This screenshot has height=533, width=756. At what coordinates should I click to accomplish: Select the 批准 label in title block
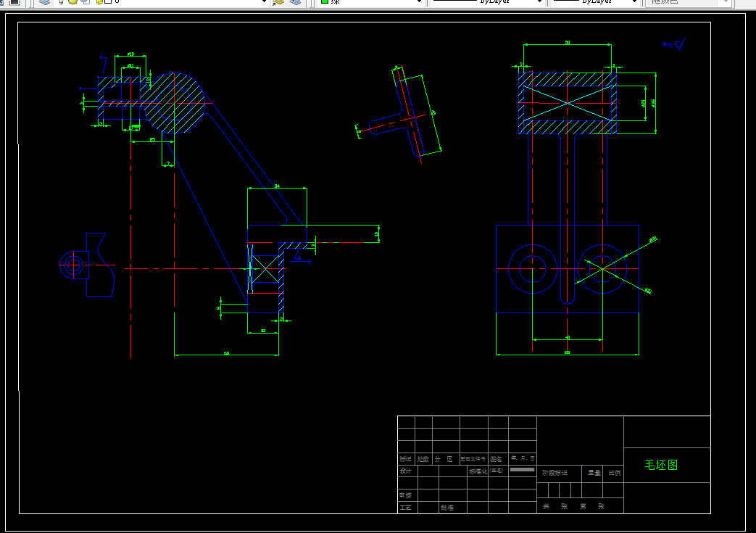pos(447,508)
